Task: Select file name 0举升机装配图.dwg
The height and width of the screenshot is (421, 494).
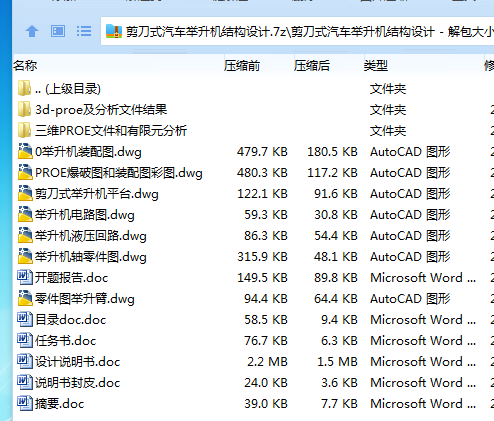Action: pos(88,152)
